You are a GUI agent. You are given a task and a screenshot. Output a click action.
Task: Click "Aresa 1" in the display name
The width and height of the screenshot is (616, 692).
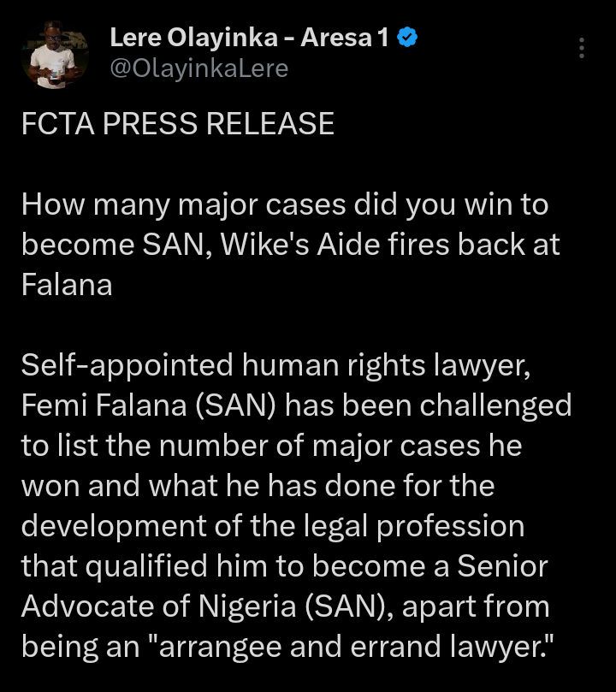[x=345, y=38]
